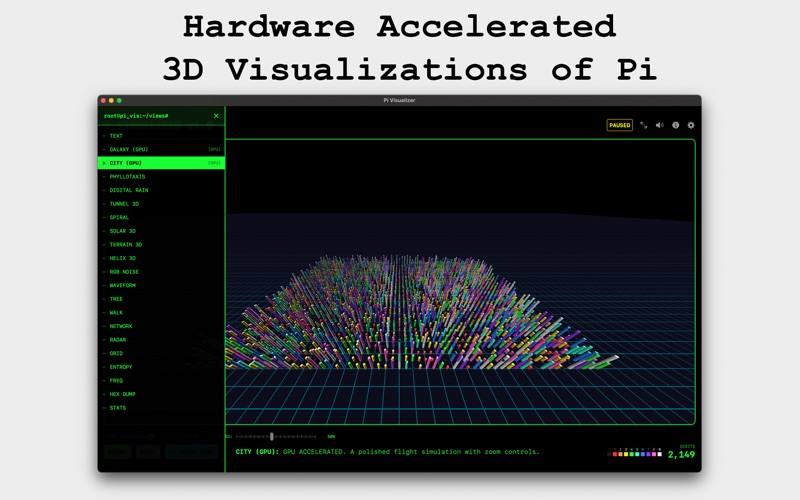Choose the STATS view
Image resolution: width=800 pixels, height=500 pixels.
(161, 408)
